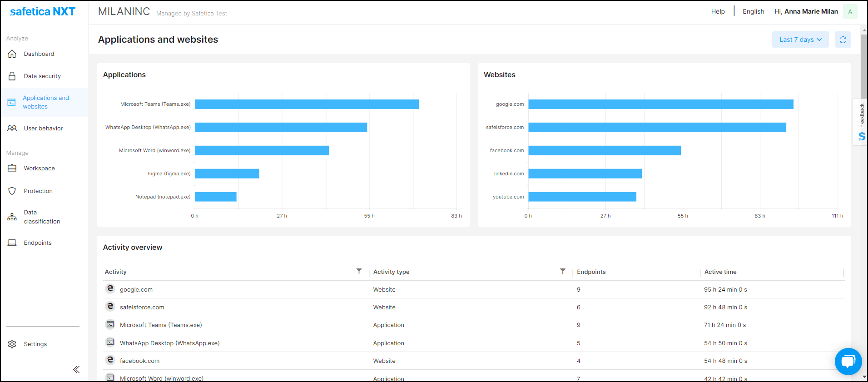Click active time 95 h 24 min 0 s

[x=725, y=289]
